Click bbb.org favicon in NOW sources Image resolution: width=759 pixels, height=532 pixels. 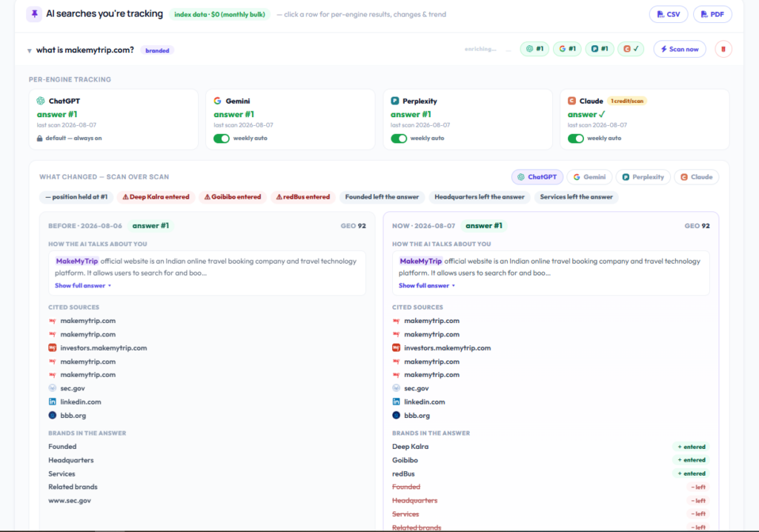click(x=396, y=416)
